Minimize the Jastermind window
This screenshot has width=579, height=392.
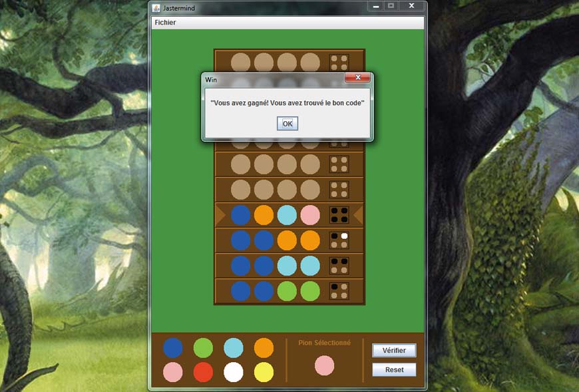pos(376,6)
